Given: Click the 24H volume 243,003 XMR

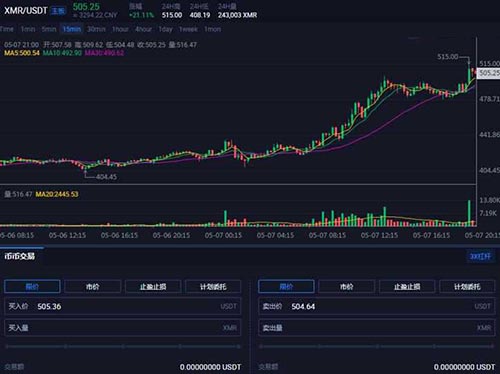Looking at the screenshot, I should point(237,15).
